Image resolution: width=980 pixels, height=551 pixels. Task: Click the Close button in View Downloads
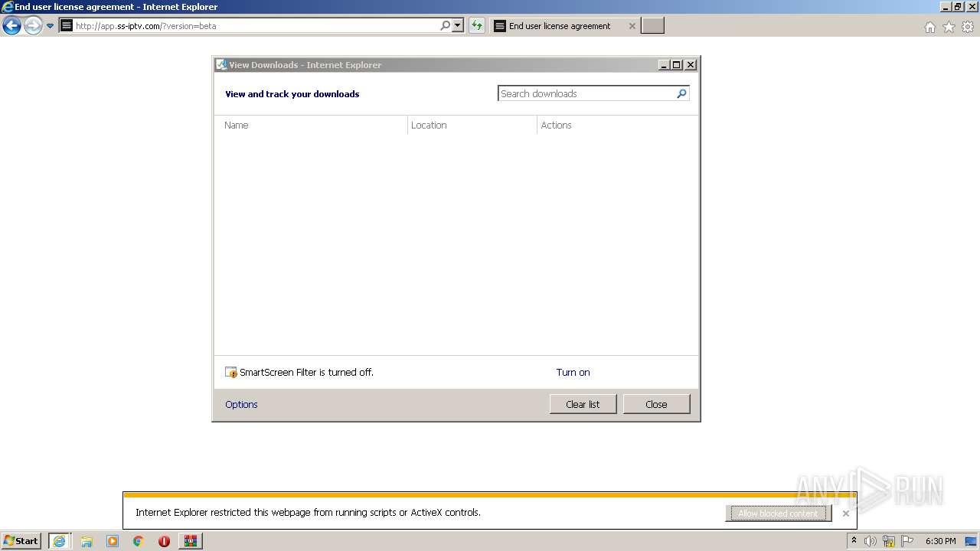pos(656,404)
